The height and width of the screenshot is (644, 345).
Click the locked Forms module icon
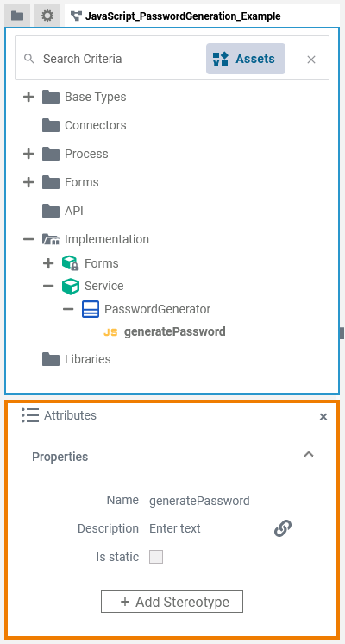[70, 263]
